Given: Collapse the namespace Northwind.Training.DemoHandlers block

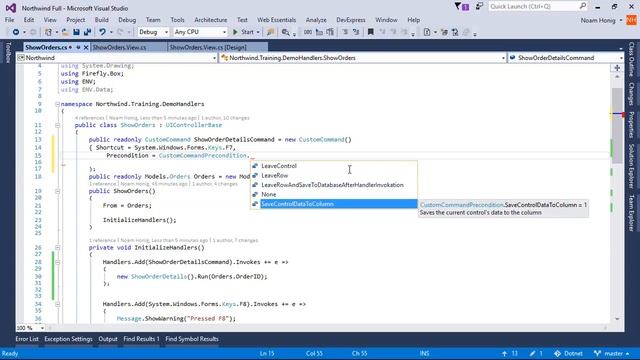Looking at the screenshot, I should tap(57, 104).
